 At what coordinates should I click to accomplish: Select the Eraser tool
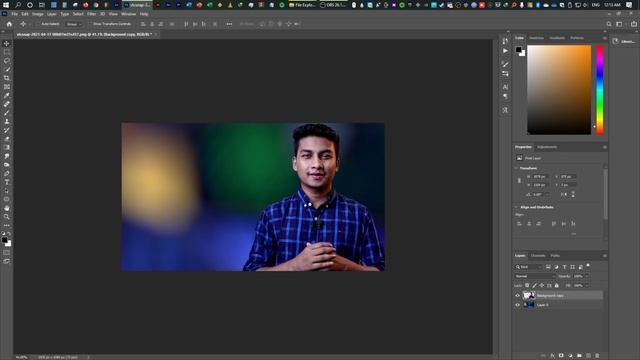[7, 139]
